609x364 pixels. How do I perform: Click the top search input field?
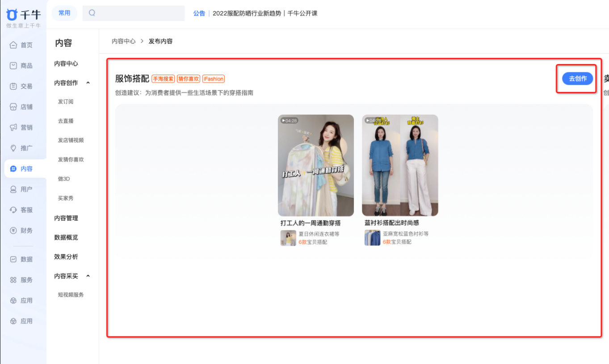(134, 13)
